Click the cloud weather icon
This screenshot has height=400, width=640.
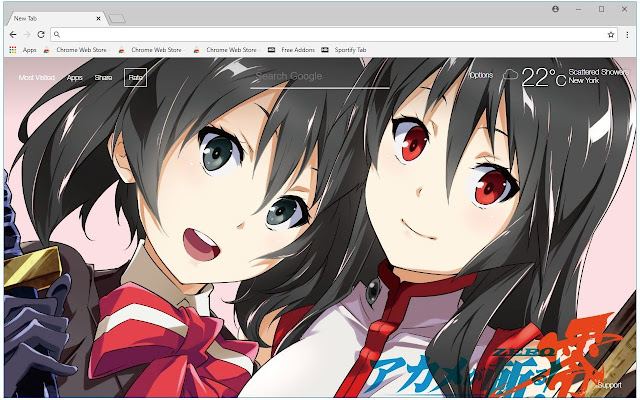pos(510,75)
